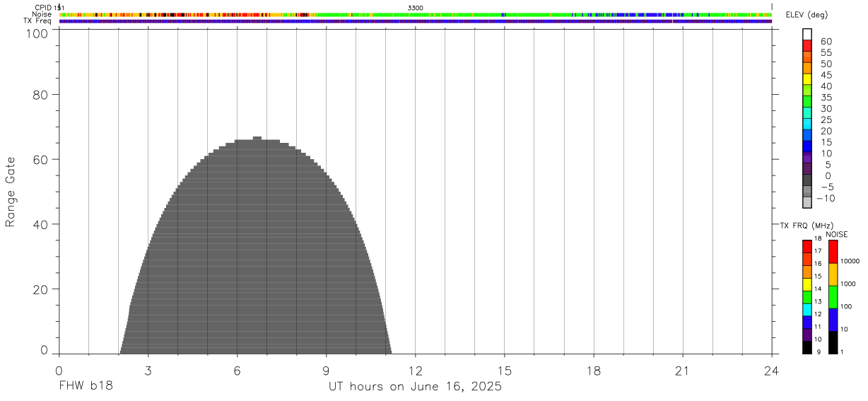Click the '6' hour tick label
868x401 pixels.
pos(237,371)
